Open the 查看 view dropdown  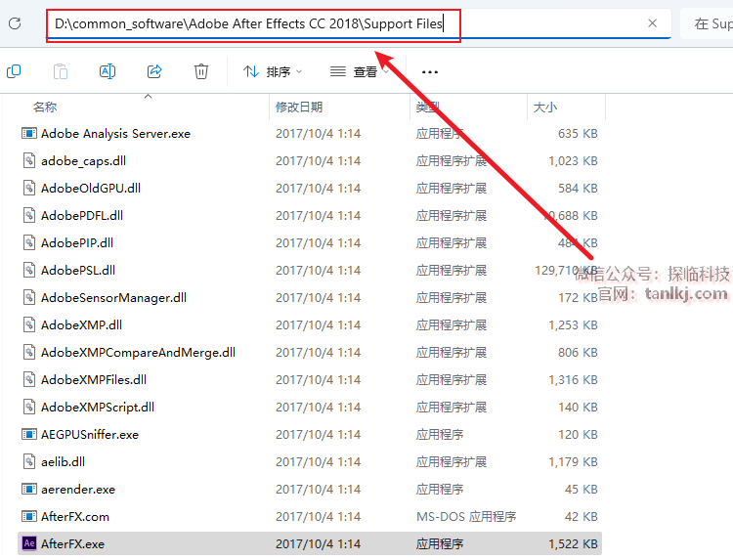(x=360, y=72)
